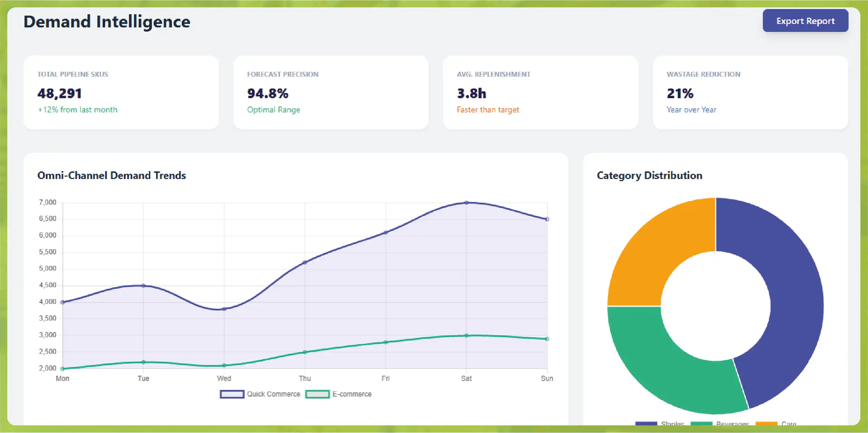Select the blue Staples donut segment

pyautogui.click(x=795, y=302)
